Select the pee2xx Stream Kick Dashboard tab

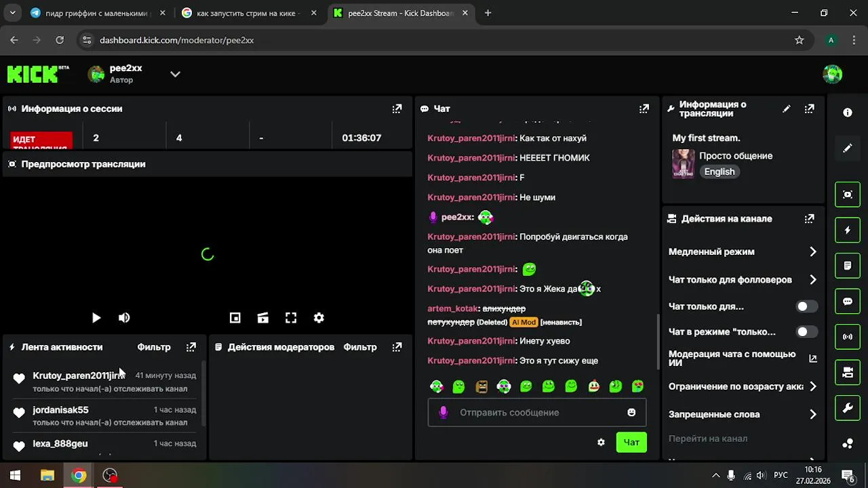tap(401, 13)
